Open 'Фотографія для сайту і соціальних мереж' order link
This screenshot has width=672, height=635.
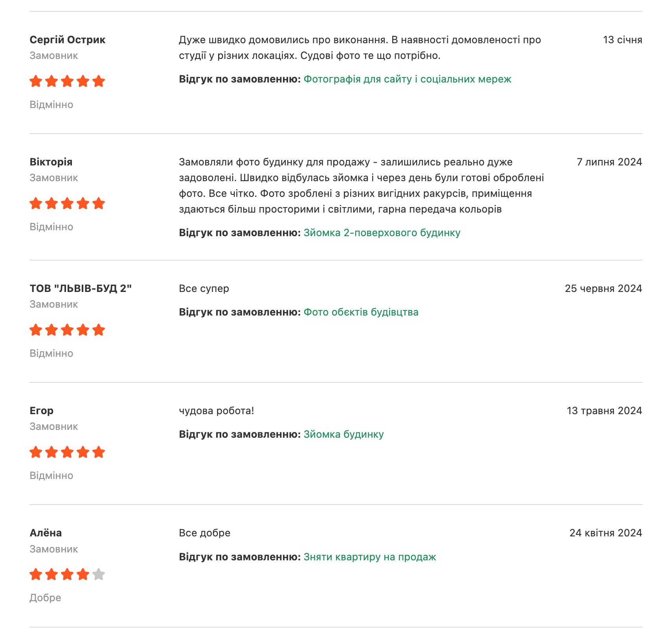(408, 79)
